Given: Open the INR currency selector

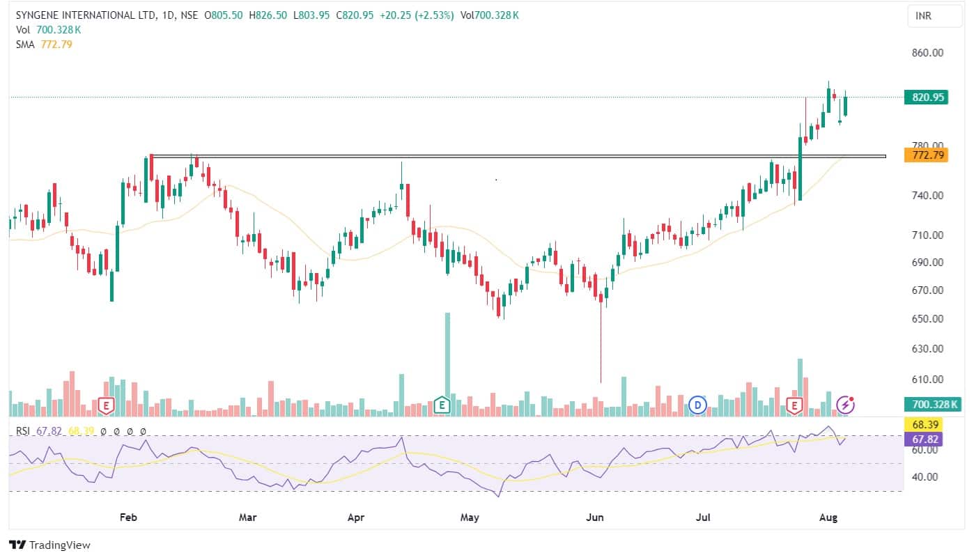Looking at the screenshot, I should tap(934, 15).
